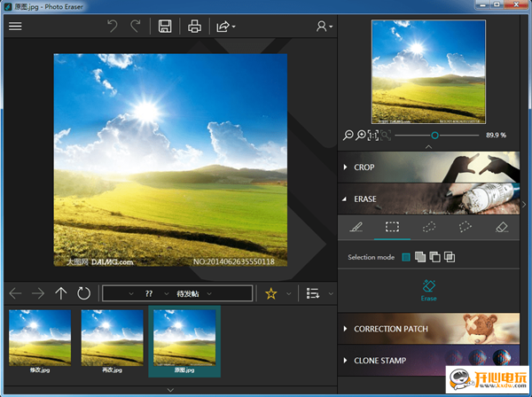Add folder to favorites with star
Image resolution: width=532 pixels, height=397 pixels.
pos(271,293)
